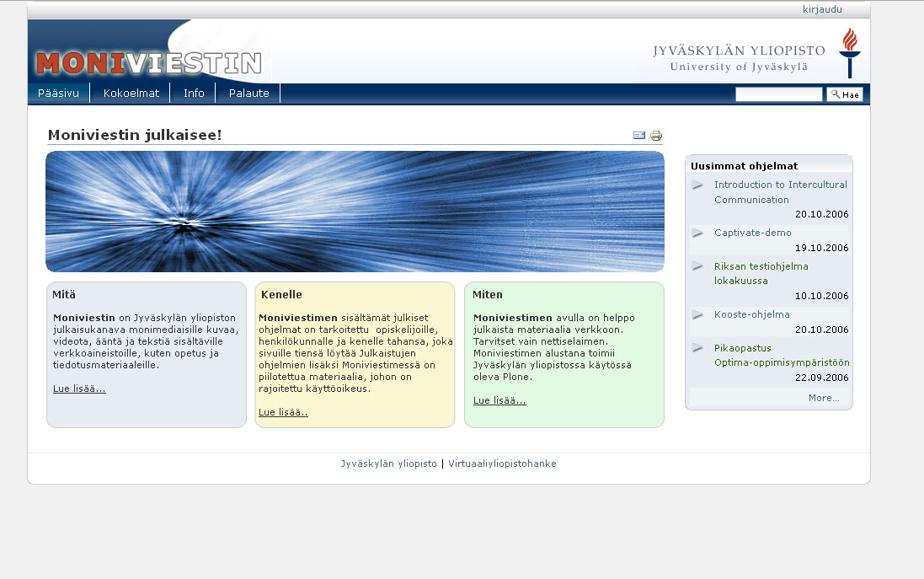Image resolution: width=924 pixels, height=579 pixels.
Task: Click the University of Jyväskylä torch logo
Action: [849, 52]
